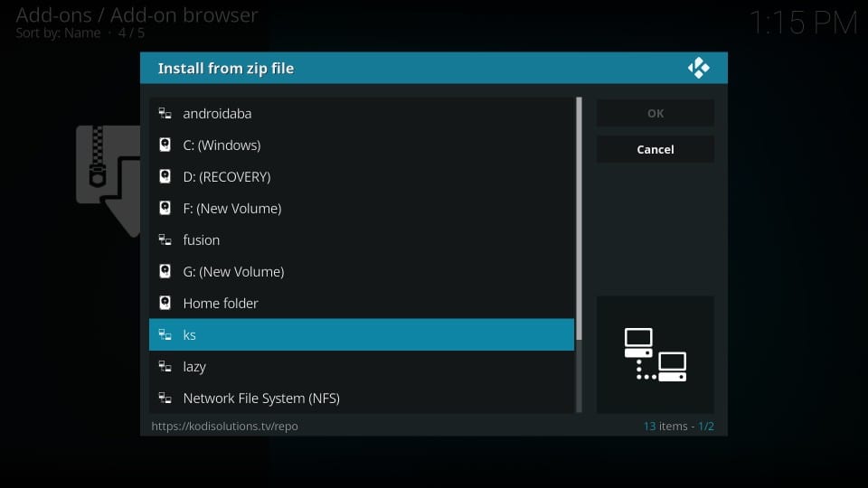Select the lazy source
Screen dimensions: 868x488
tap(362, 366)
